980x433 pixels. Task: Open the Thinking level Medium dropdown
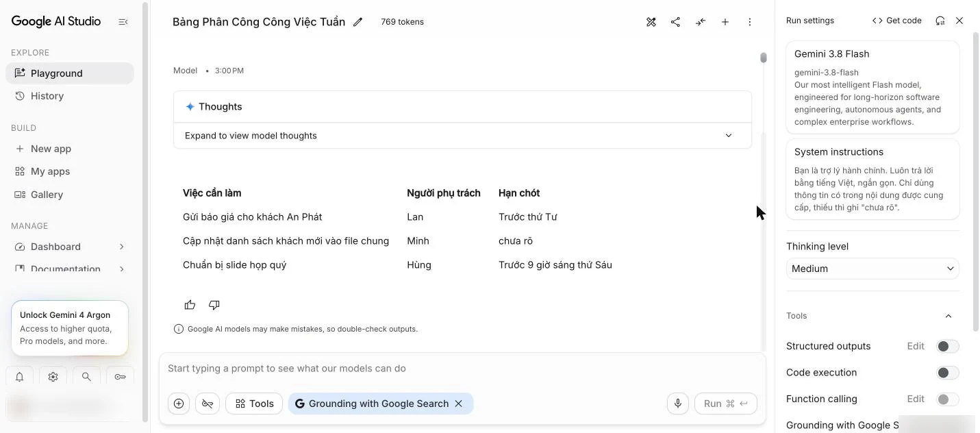[872, 269]
